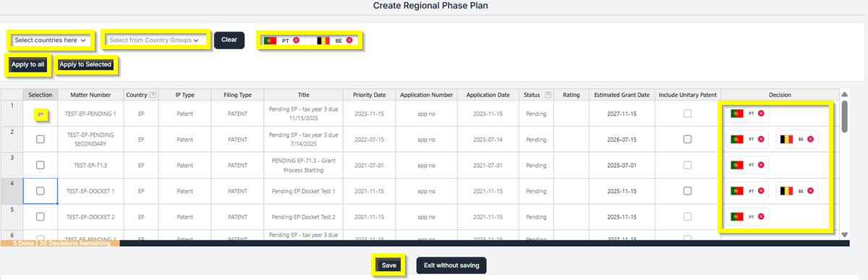Click Portugal flag in TEST-EP-71.3 decision cell

click(x=737, y=165)
